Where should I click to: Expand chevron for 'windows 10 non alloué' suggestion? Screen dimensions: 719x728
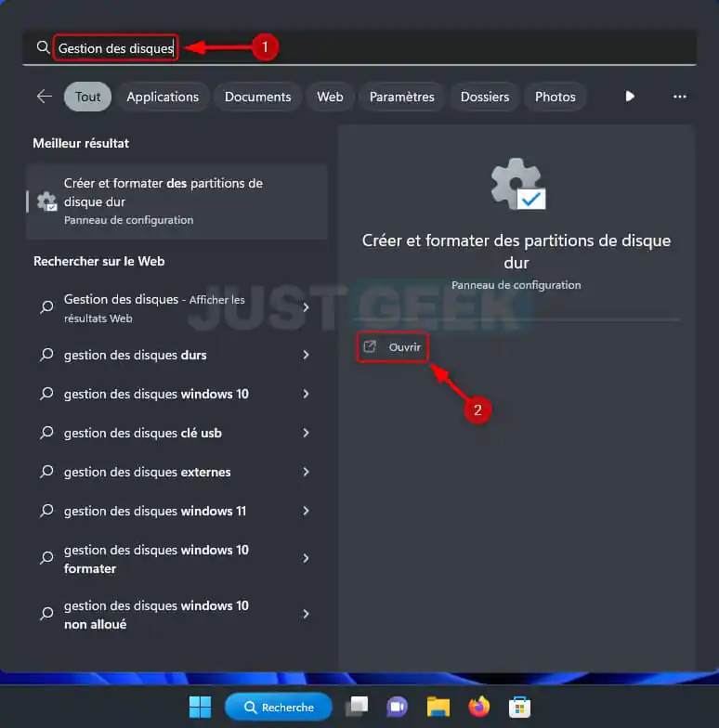tap(306, 614)
